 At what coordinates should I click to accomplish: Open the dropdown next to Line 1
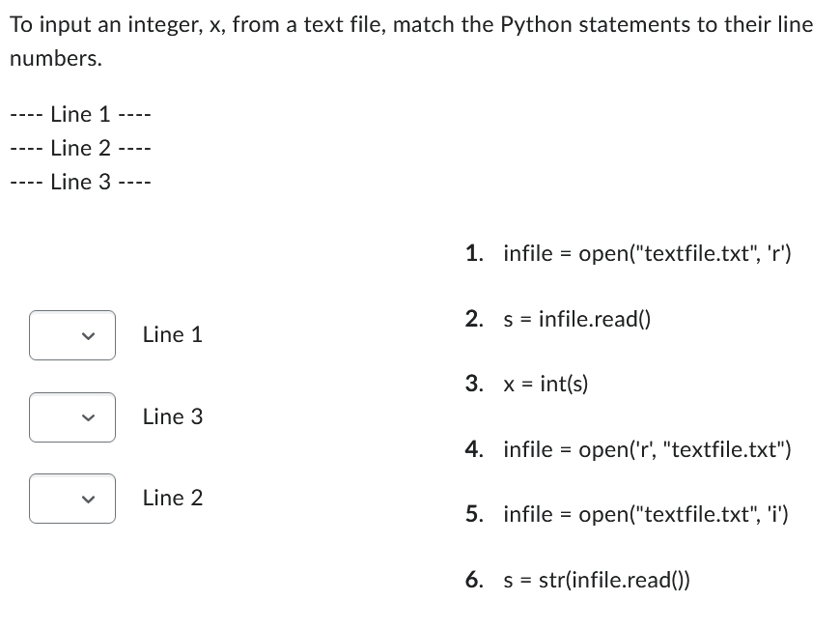point(72,334)
